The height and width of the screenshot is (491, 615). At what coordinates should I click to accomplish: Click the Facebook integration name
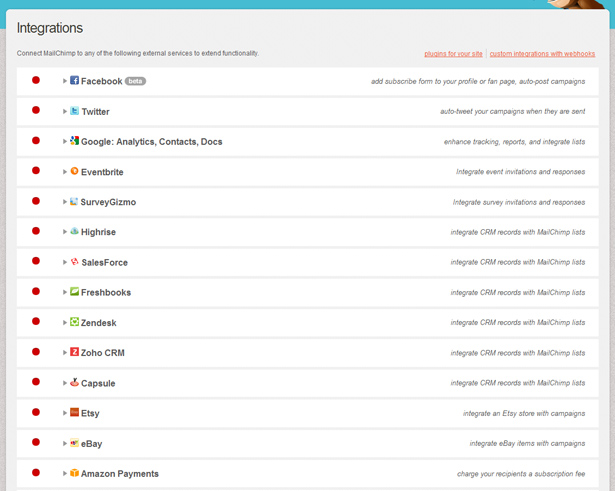point(102,81)
